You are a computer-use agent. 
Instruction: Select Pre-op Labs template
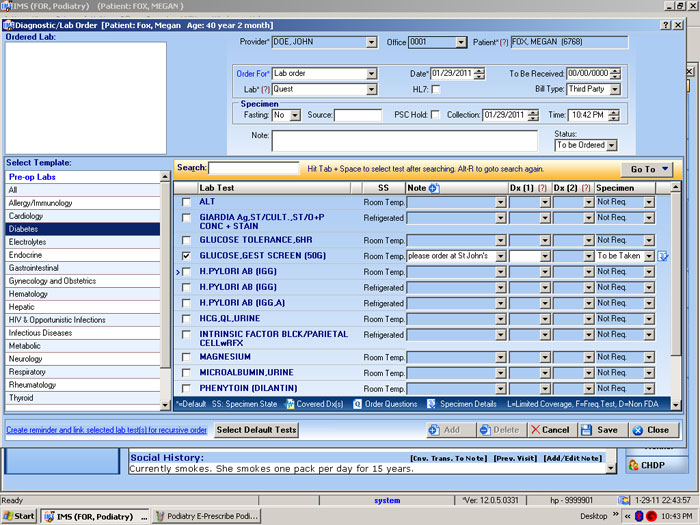[x=83, y=177]
